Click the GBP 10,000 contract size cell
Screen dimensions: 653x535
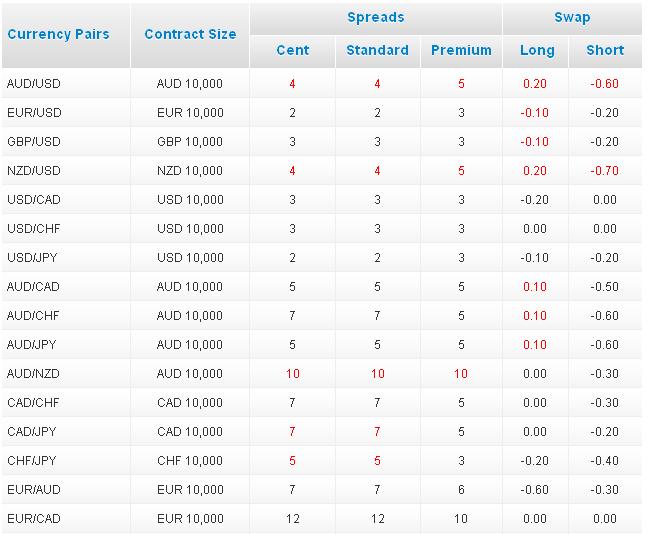(x=190, y=142)
